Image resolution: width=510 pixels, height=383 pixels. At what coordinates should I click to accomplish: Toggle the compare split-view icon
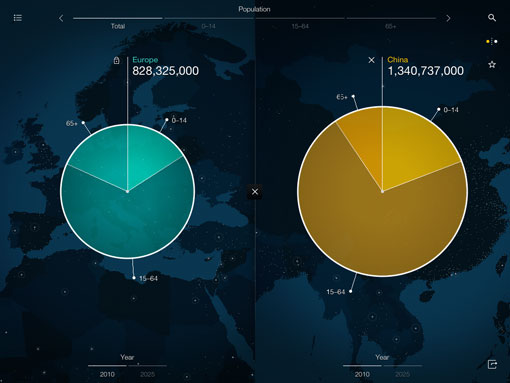[x=492, y=41]
